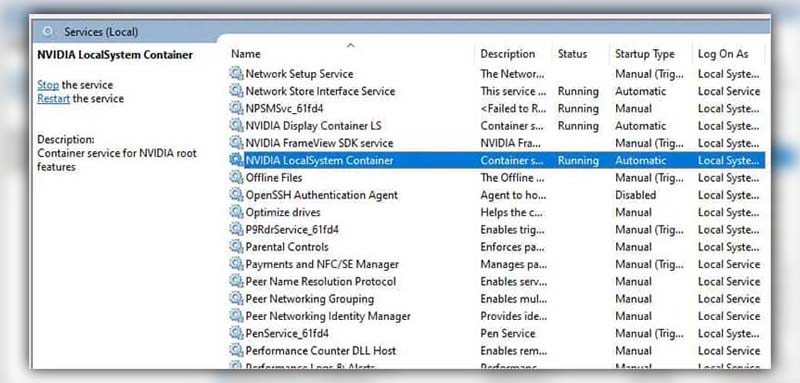Select PenService_61fd4 service
800x383 pixels.
pos(287,334)
